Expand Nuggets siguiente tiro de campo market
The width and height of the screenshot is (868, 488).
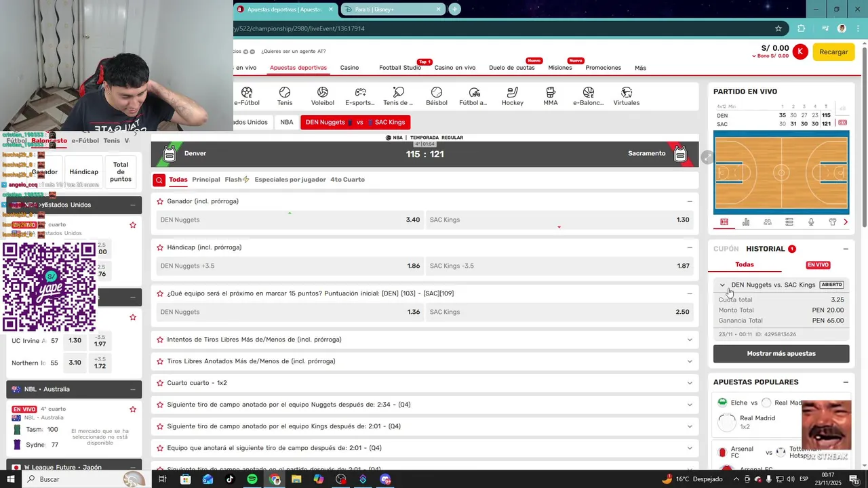690,405
